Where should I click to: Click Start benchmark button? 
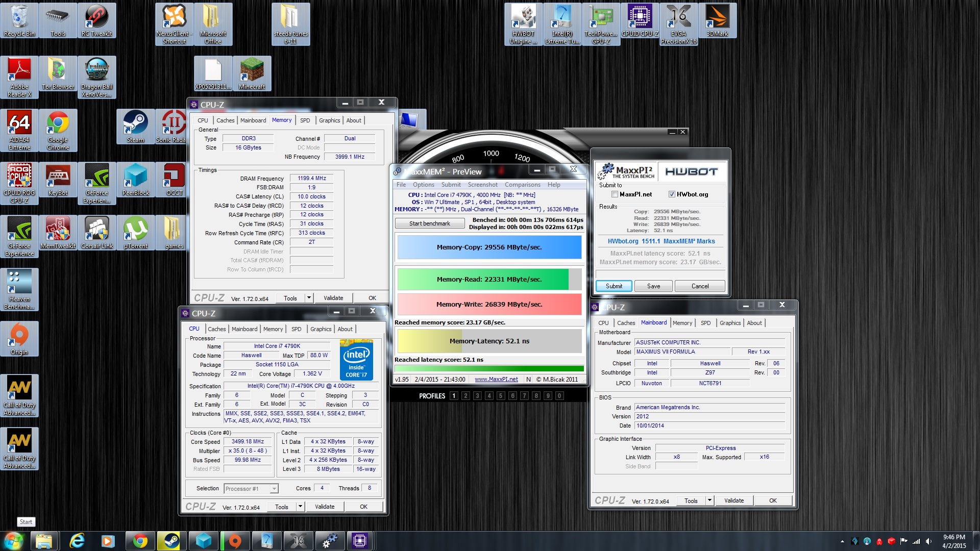(430, 223)
